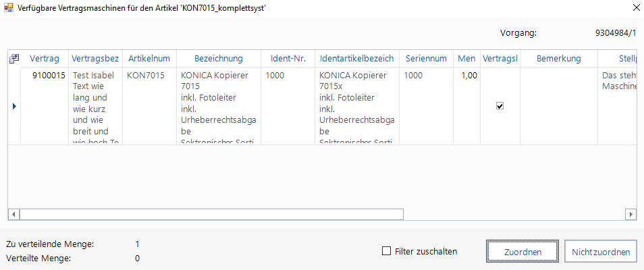Image resolution: width=644 pixels, height=270 pixels.
Task: Click the row indicator arrow of first row
Action: pyautogui.click(x=14, y=106)
